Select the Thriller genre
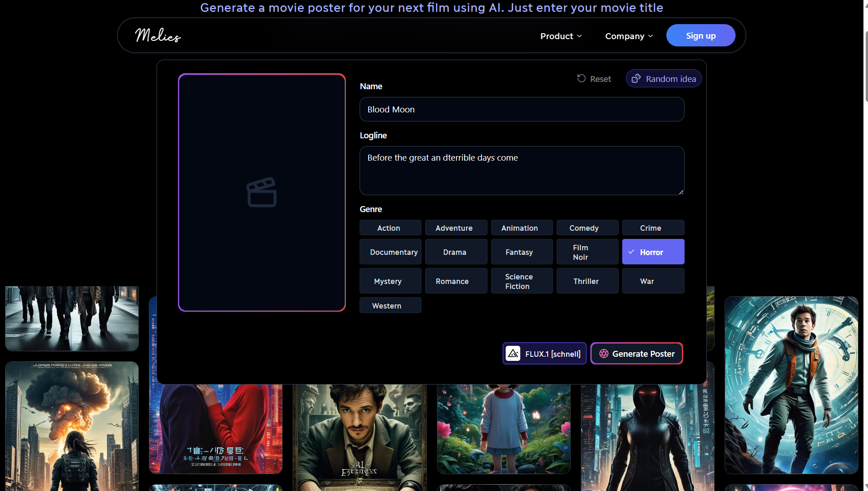868x491 pixels. coord(588,281)
